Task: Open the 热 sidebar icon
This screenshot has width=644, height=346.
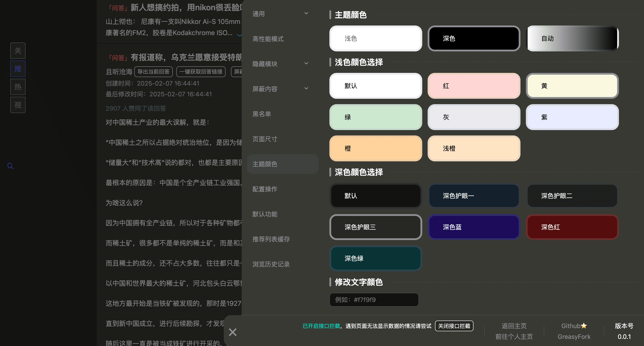Action: click(18, 87)
